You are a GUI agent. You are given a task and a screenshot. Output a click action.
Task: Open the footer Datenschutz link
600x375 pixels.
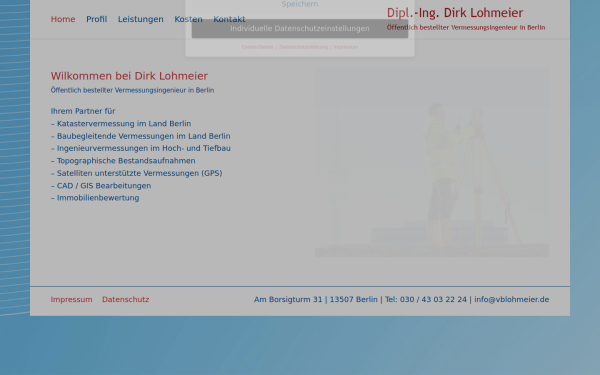(126, 300)
